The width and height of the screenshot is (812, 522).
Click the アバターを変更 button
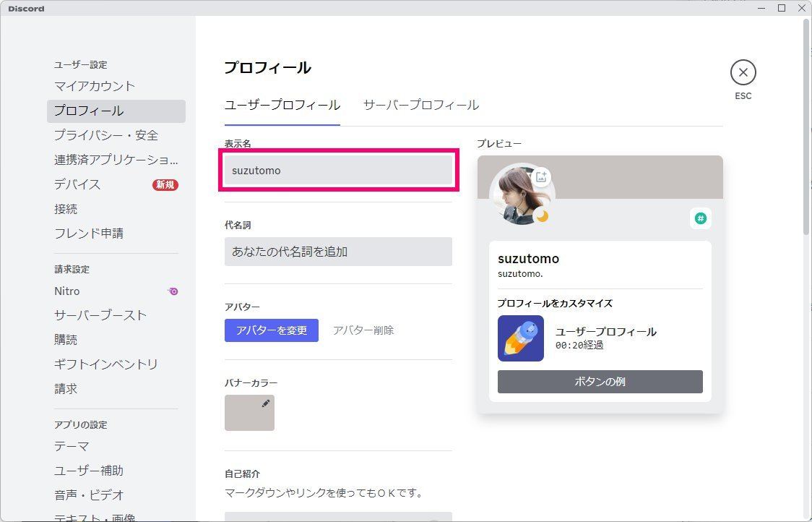[x=272, y=330]
